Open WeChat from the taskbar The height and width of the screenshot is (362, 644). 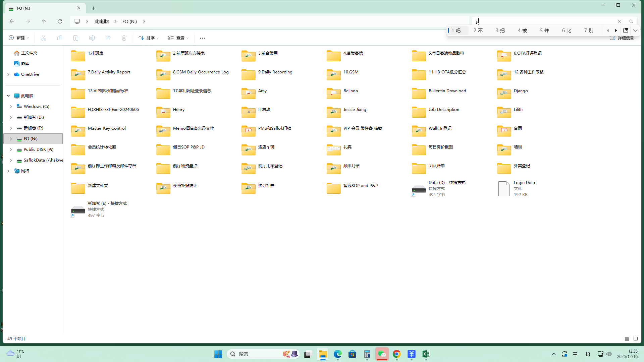[382, 354]
